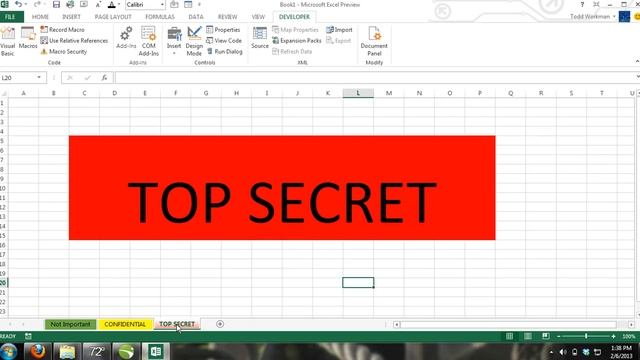The width and height of the screenshot is (640, 360).
Task: Collapse the ribbon
Action: (x=637, y=61)
